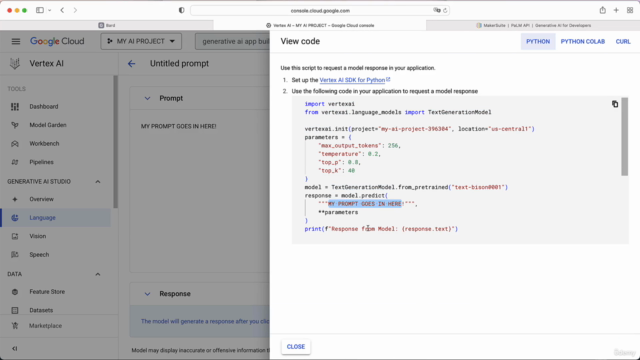This screenshot has width=640, height=360.
Task: Click the Speech sidebar icon
Action: [x=15, y=255]
